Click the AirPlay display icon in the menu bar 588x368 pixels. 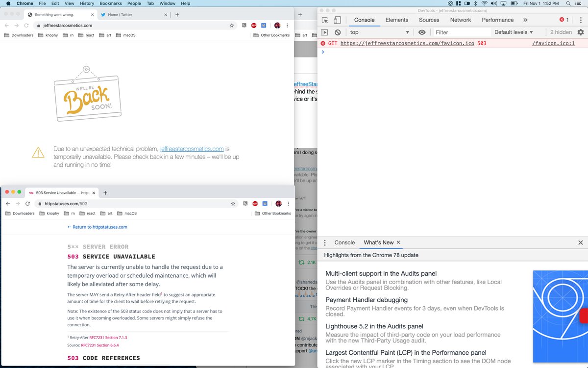tap(503, 3)
